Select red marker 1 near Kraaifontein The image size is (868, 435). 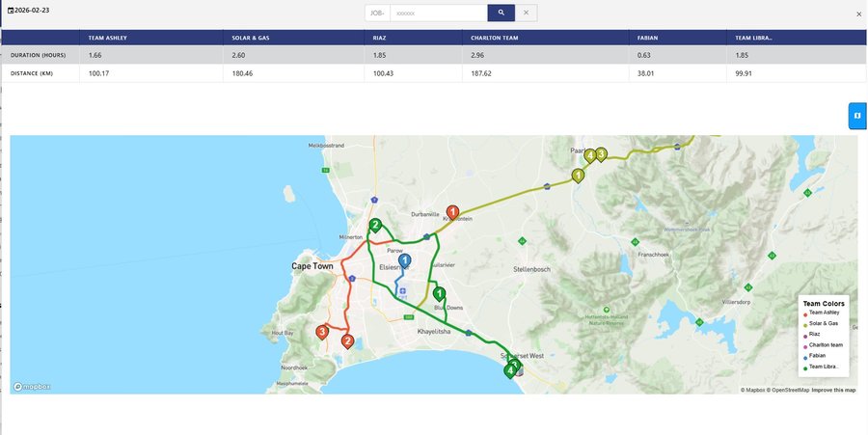pyautogui.click(x=453, y=212)
